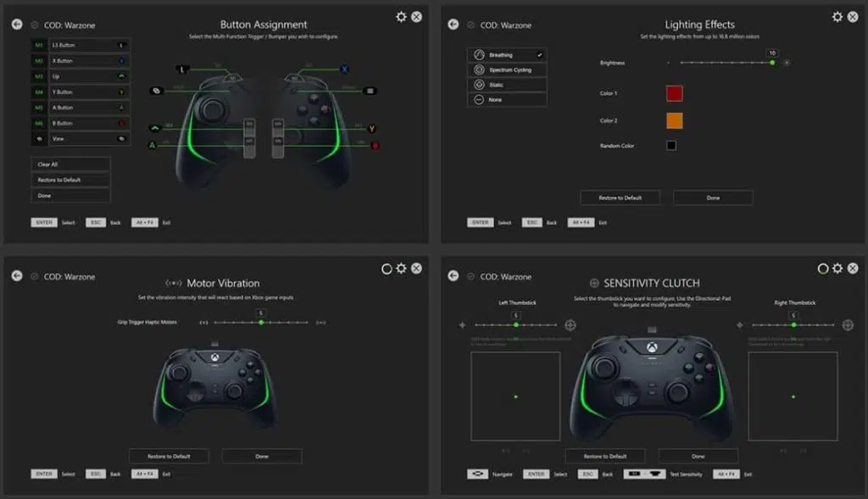Open the Color 2 orange swatch
Image resolution: width=868 pixels, height=499 pixels.
(674, 120)
